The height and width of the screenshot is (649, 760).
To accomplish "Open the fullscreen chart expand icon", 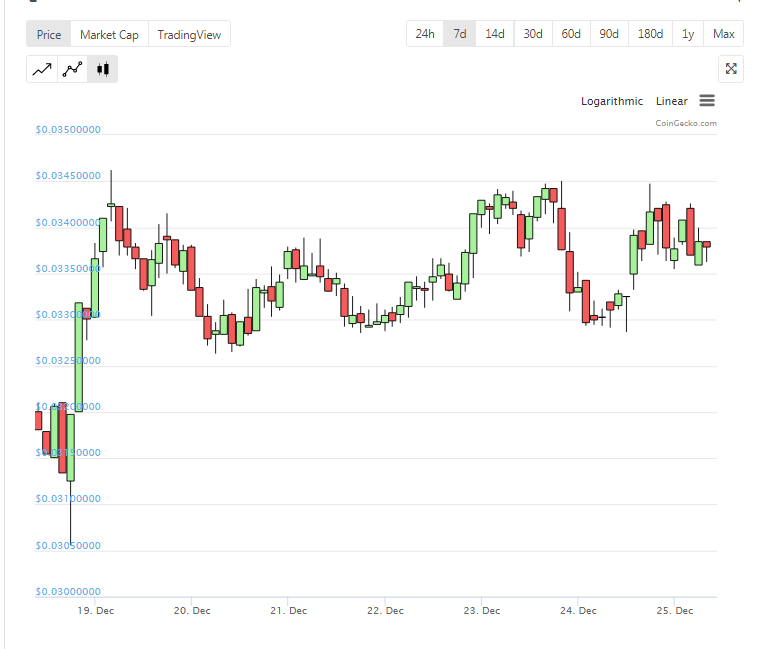I will pos(731,69).
